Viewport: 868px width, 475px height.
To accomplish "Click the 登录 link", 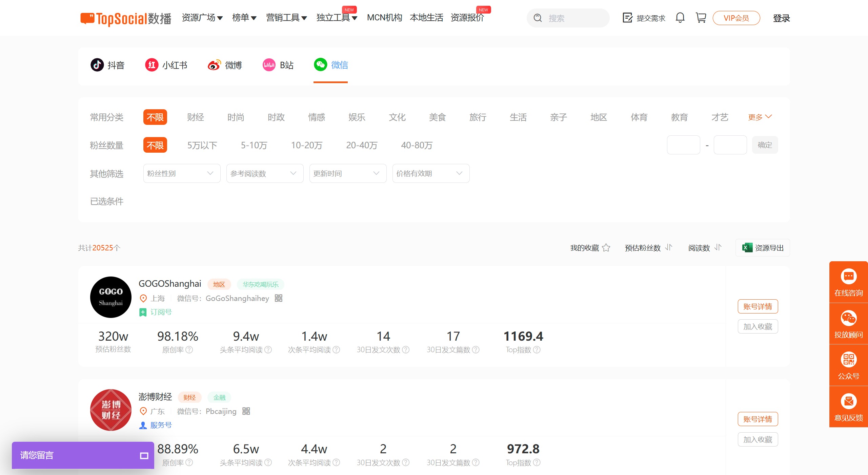I will 782,18.
